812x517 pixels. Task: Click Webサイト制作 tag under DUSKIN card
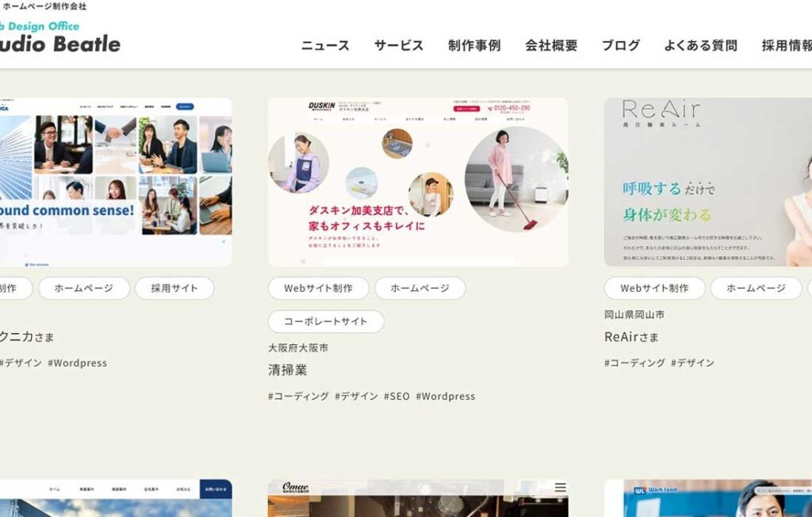(318, 289)
